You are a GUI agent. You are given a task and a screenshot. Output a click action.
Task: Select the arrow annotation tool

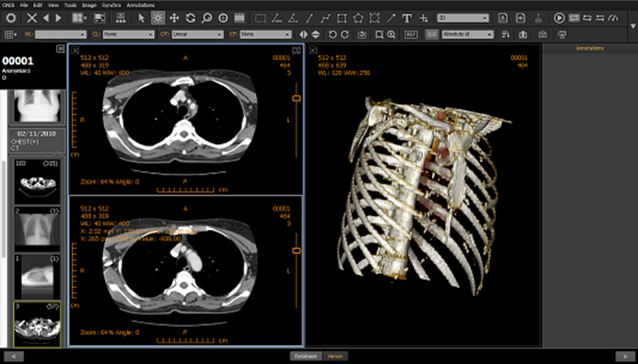(391, 18)
